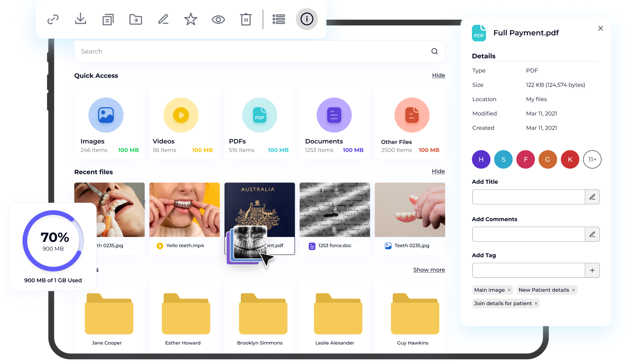The width and height of the screenshot is (637, 364).
Task: Focus the Search field
Action: (x=260, y=51)
